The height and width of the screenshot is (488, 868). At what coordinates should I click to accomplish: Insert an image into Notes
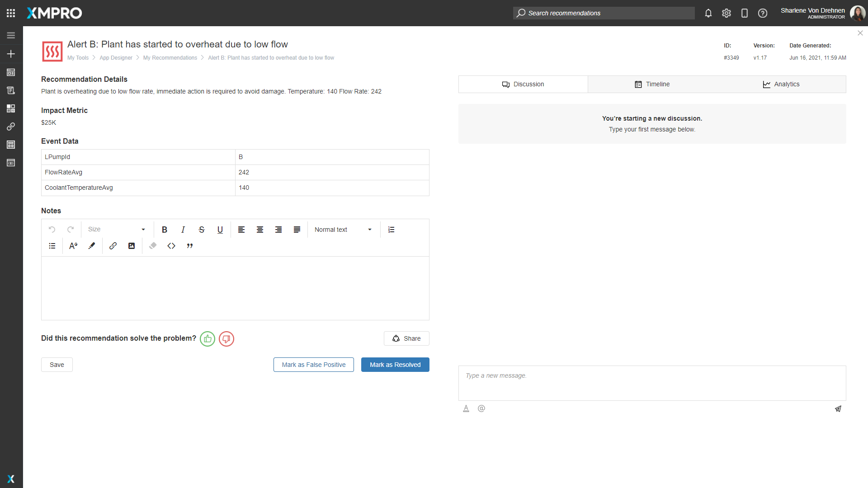pos(132,246)
